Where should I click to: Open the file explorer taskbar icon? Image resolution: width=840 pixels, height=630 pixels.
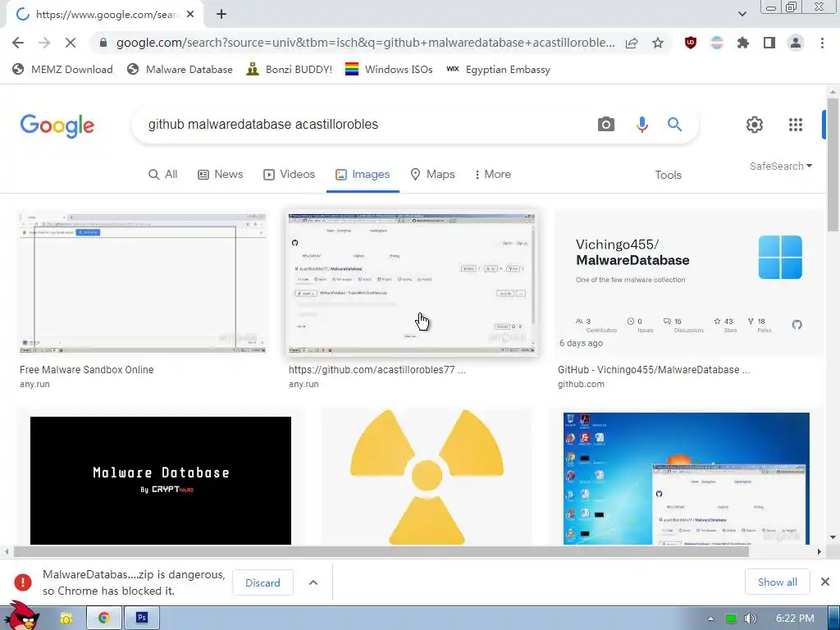(66, 619)
